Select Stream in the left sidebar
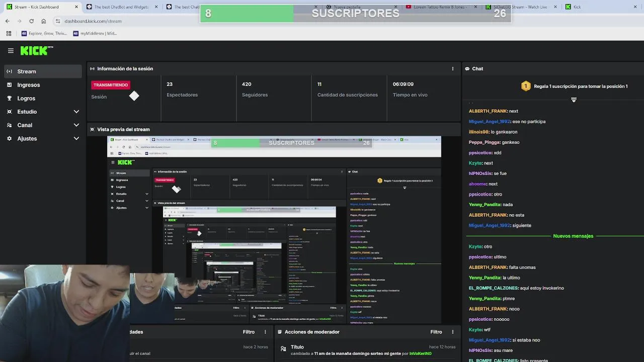 coord(43,71)
